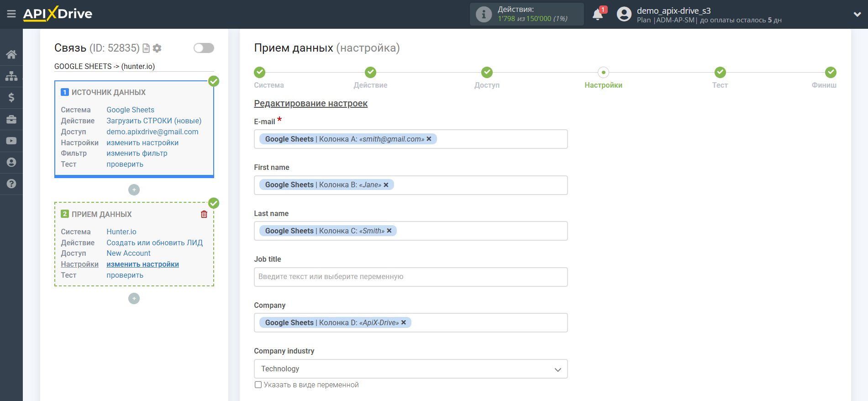The height and width of the screenshot is (401, 868).
Task: Click the actions info icon
Action: pos(484,14)
